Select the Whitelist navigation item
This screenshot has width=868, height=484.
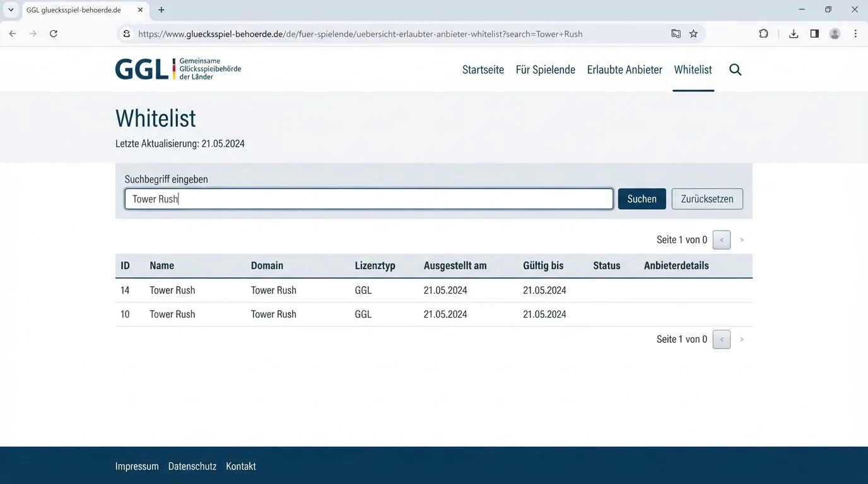[x=693, y=70]
